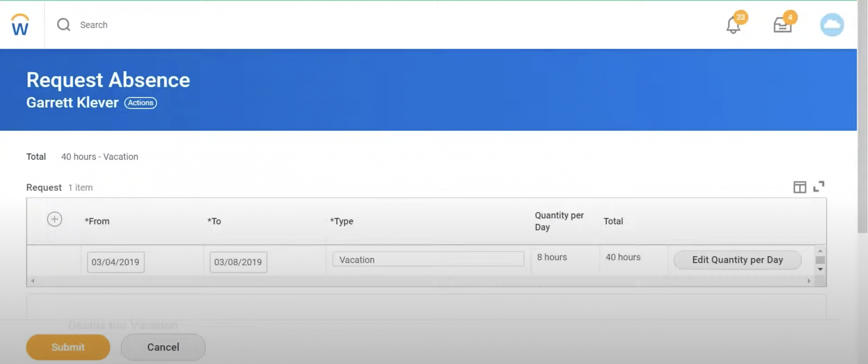Open the inbox tray icon

(782, 25)
